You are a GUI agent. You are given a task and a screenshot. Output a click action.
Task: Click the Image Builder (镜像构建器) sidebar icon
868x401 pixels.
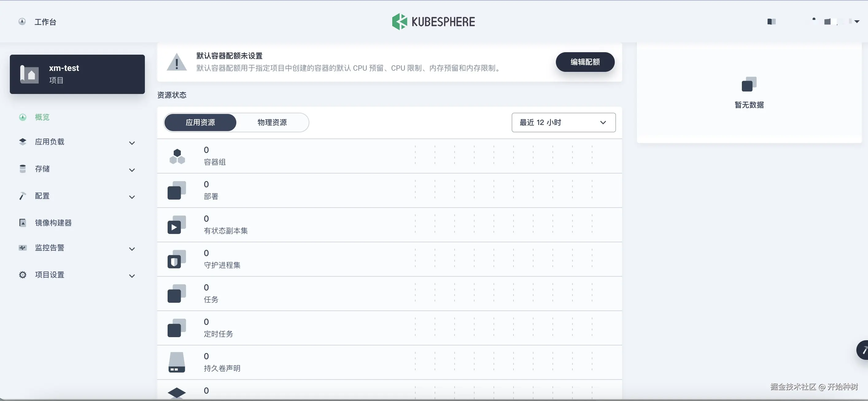(23, 223)
